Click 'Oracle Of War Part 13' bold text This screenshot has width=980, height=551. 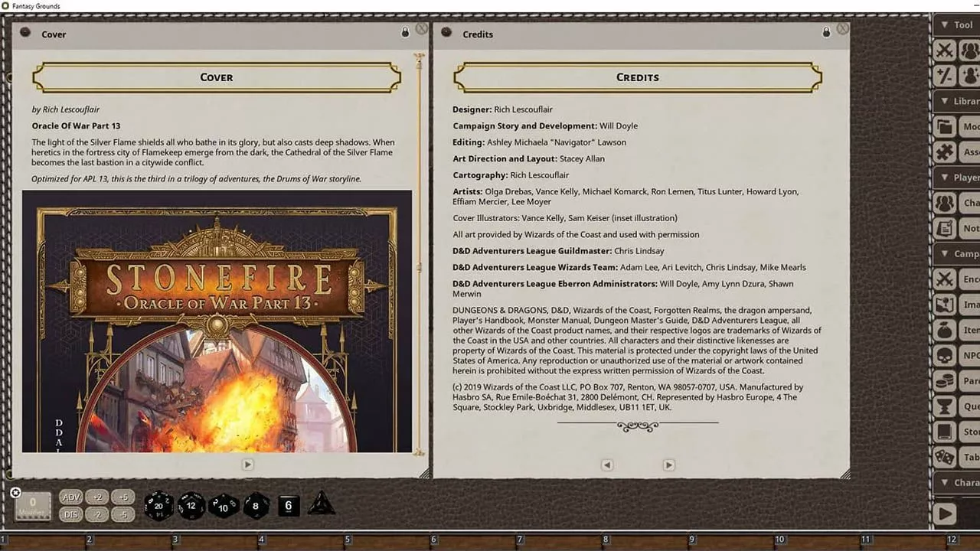76,126
